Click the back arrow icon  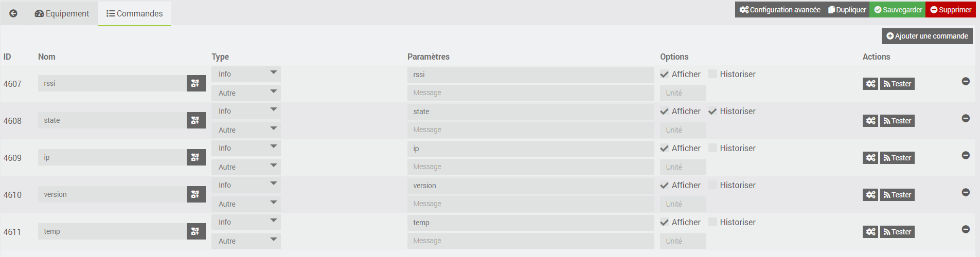13,13
